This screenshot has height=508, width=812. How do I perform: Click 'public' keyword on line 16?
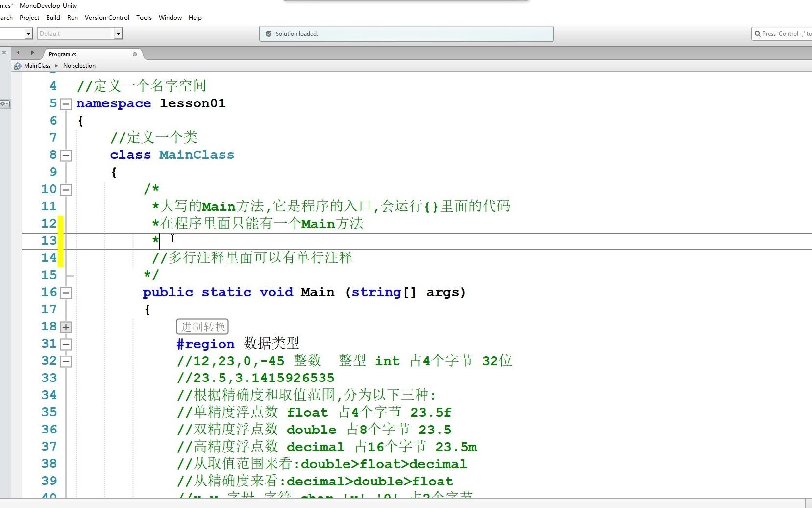coord(168,292)
